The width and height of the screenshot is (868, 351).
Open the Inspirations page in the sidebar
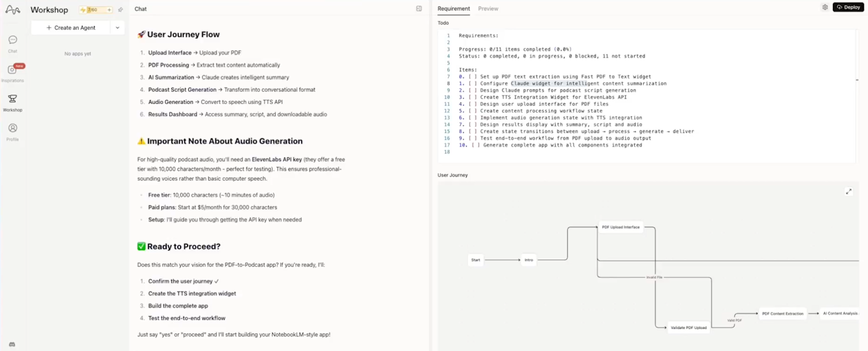[x=13, y=70]
